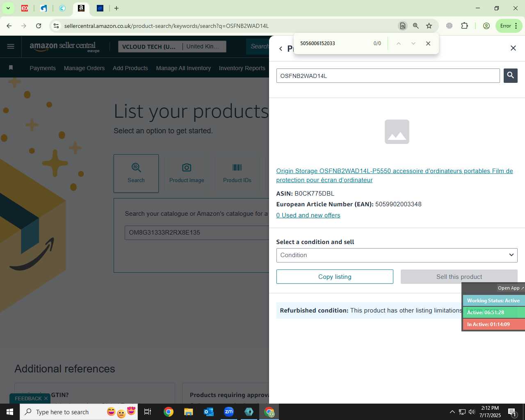
Task: Close the find-in-page bar
Action: (428, 43)
